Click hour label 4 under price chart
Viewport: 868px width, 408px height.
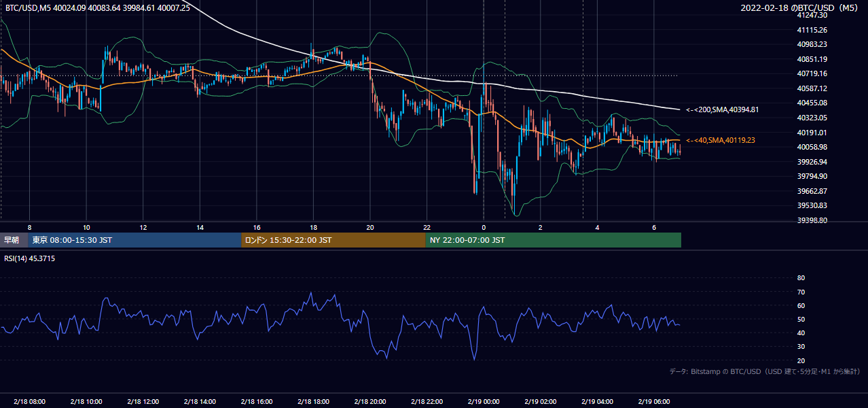coord(597,227)
